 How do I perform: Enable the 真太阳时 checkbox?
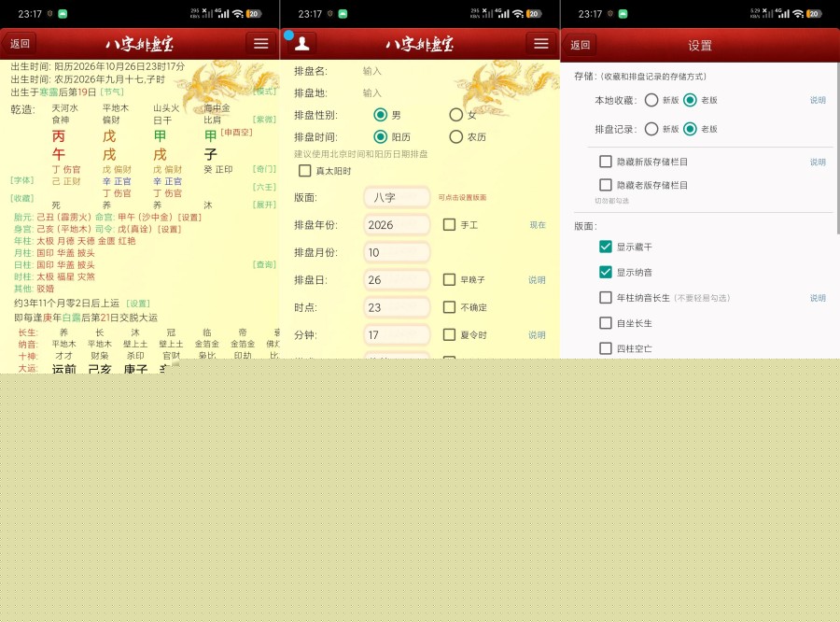point(305,171)
